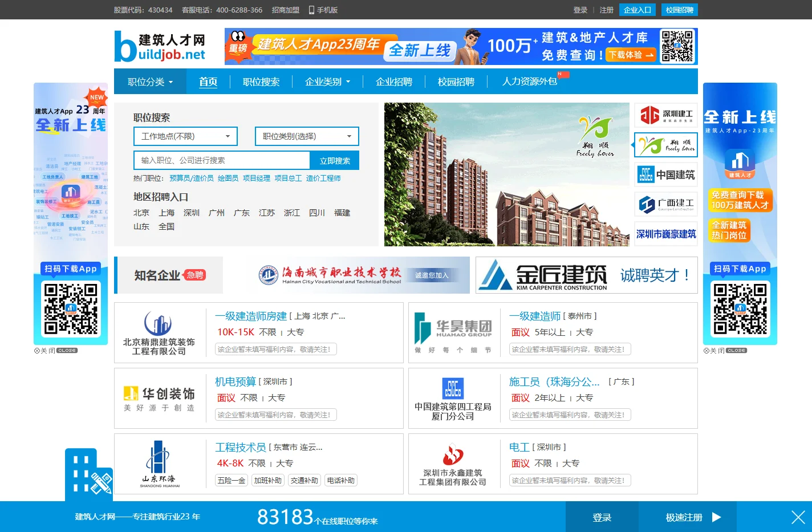812x532 pixels.
Task: Click the 急聘 badge beside 知名企业
Action: pos(194,275)
